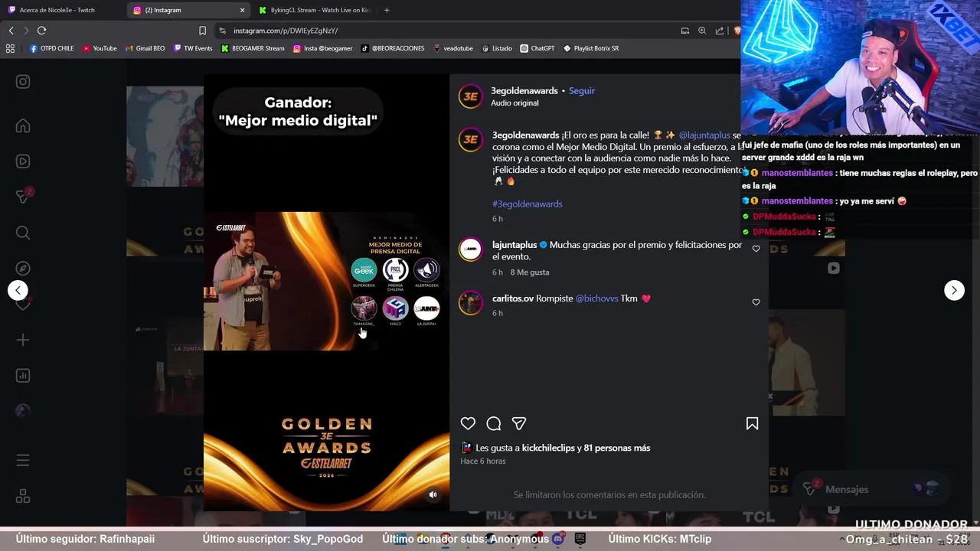
Task: Open the @BEOREACCIONES TikTok bookmark
Action: pos(392,48)
